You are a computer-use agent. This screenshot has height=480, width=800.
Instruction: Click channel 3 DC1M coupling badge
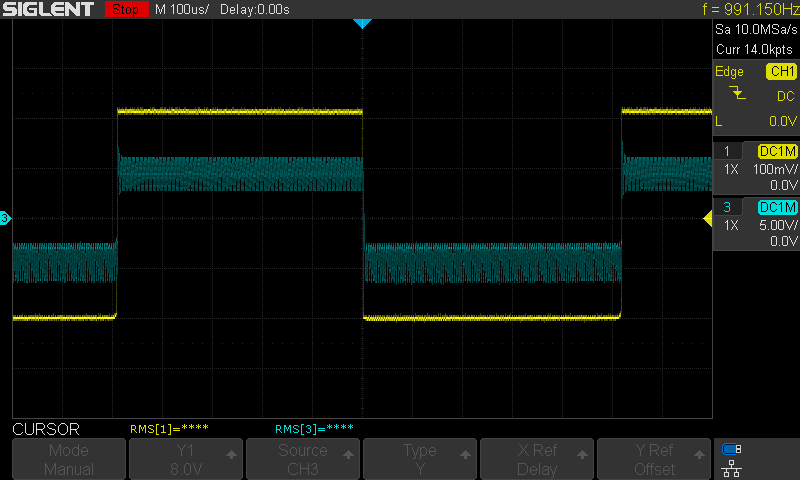(x=778, y=207)
